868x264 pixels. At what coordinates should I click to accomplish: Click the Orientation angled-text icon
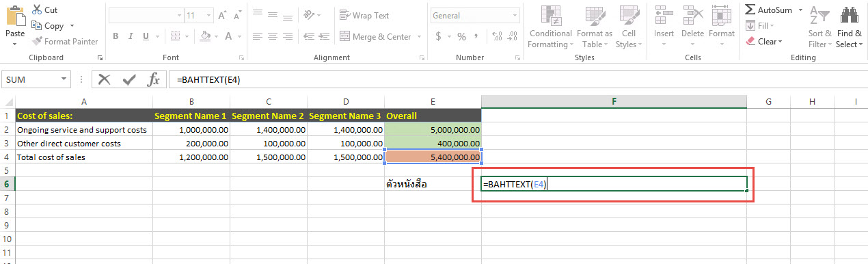(310, 15)
